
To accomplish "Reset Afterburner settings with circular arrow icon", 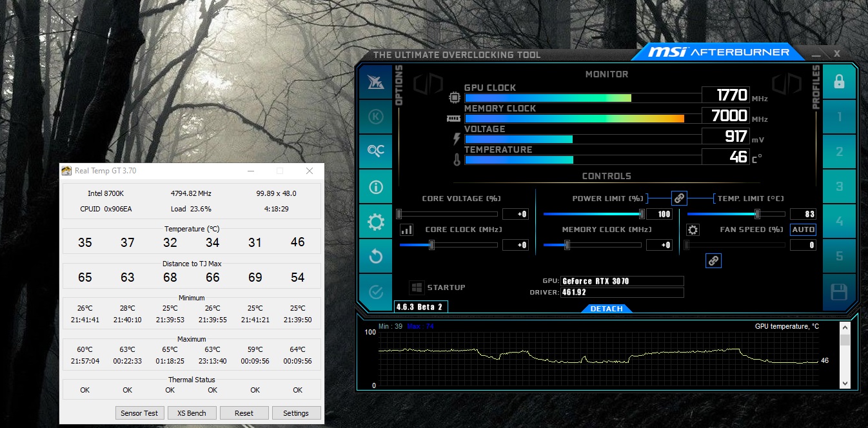I will coord(375,257).
